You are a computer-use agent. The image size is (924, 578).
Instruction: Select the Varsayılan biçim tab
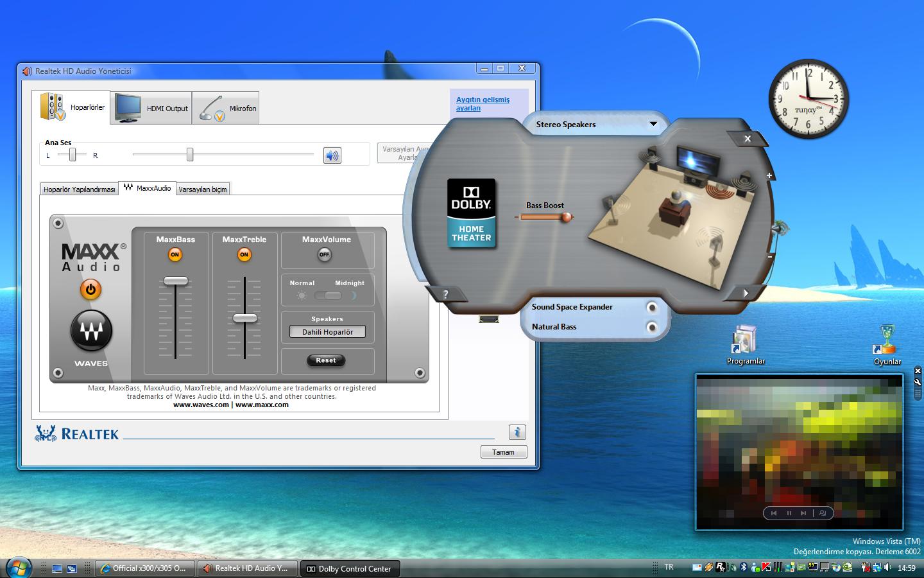pos(203,189)
